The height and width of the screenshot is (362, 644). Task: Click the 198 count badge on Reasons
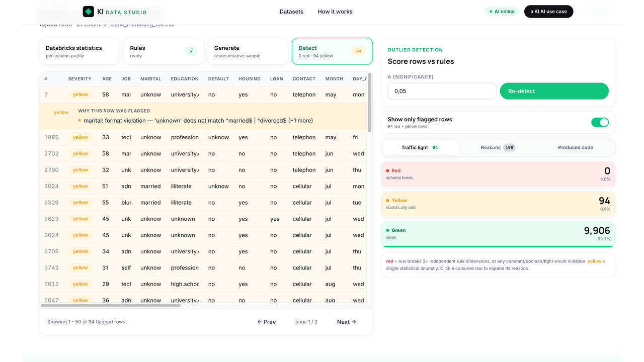[x=509, y=148]
